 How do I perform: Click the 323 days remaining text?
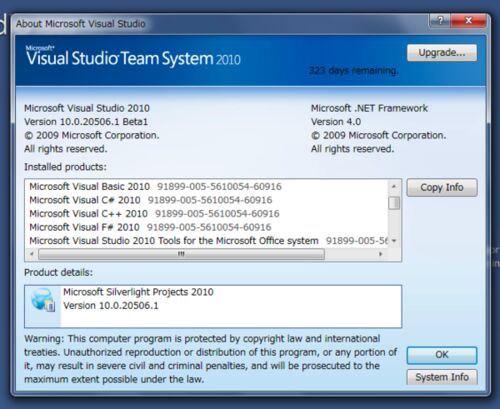(x=353, y=71)
